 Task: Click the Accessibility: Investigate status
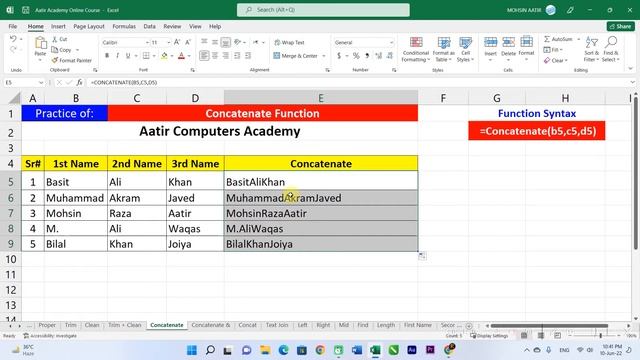[x=50, y=336]
